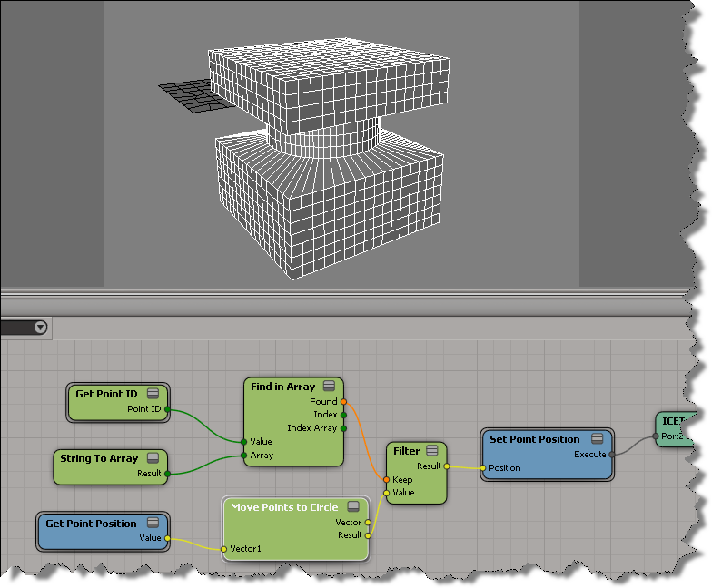Click the Position input port on Set Point Position
The height and width of the screenshot is (588, 712).
click(482, 468)
